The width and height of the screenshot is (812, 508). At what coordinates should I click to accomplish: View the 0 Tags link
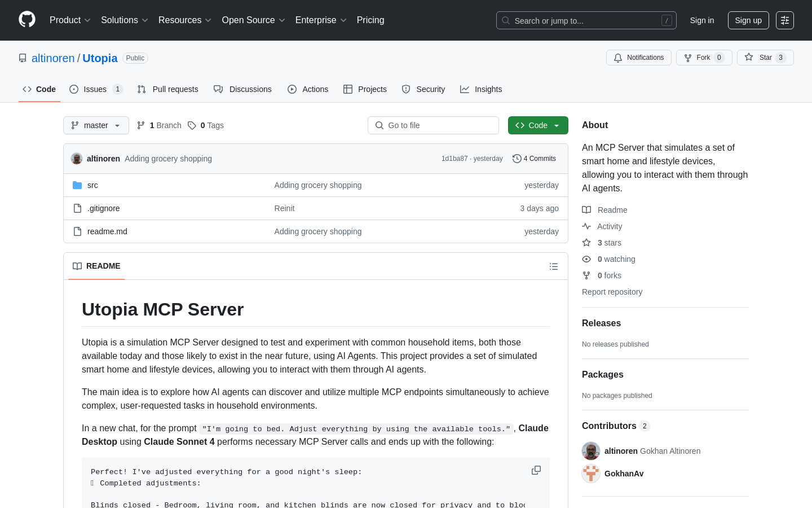(x=206, y=125)
